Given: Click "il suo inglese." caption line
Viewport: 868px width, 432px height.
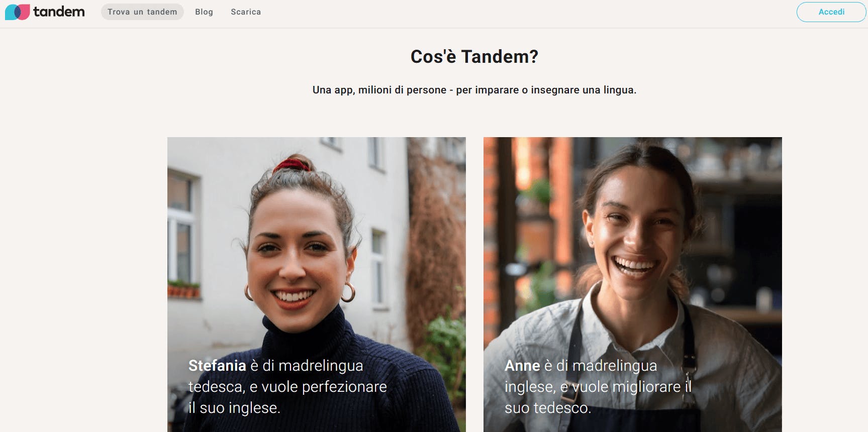Looking at the screenshot, I should click(234, 407).
